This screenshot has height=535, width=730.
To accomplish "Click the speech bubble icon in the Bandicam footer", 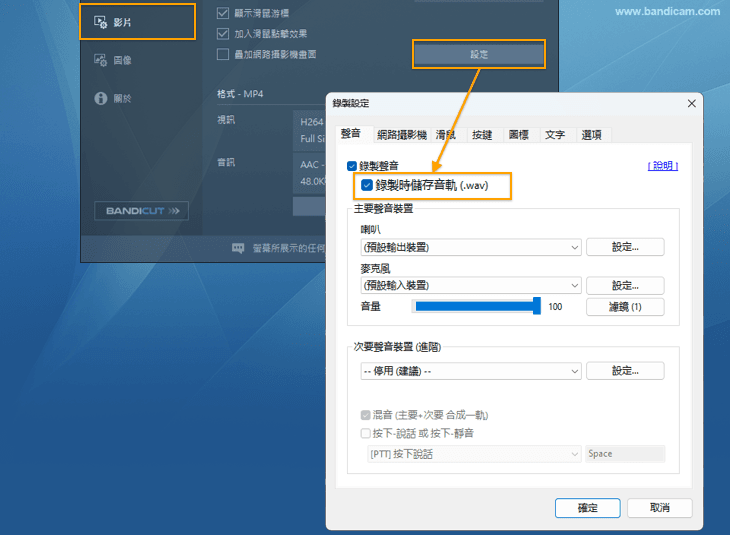I will (238, 248).
